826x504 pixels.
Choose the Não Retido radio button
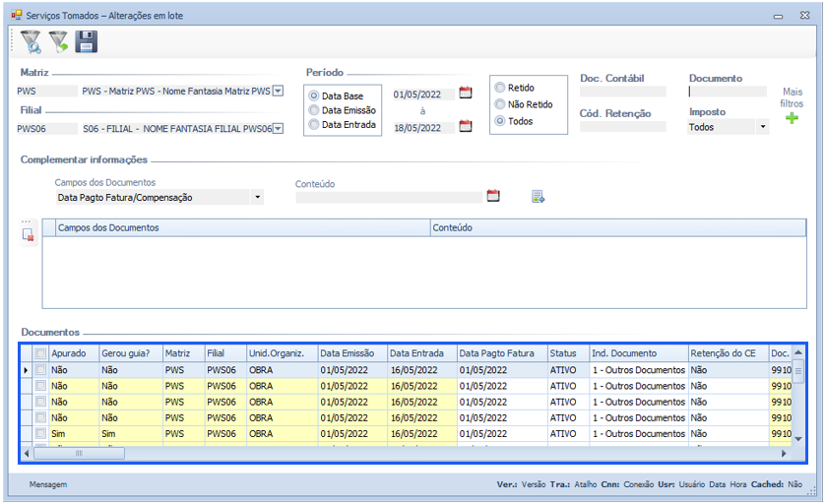point(500,104)
